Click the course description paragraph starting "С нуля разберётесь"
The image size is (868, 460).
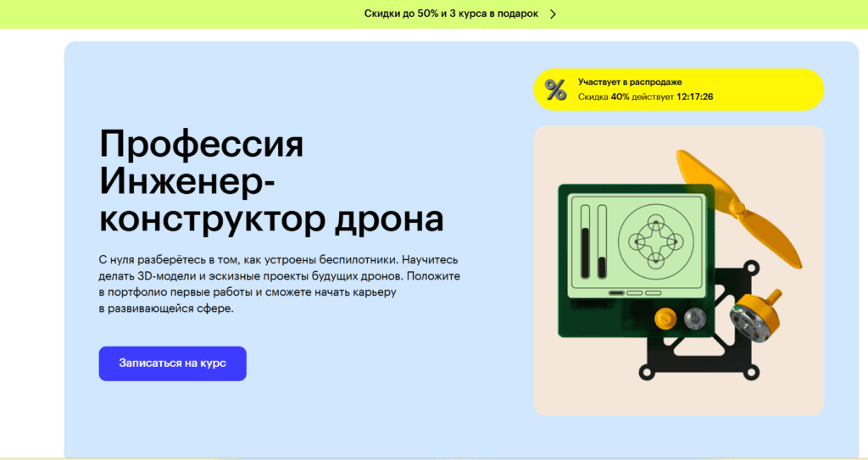pos(278,284)
